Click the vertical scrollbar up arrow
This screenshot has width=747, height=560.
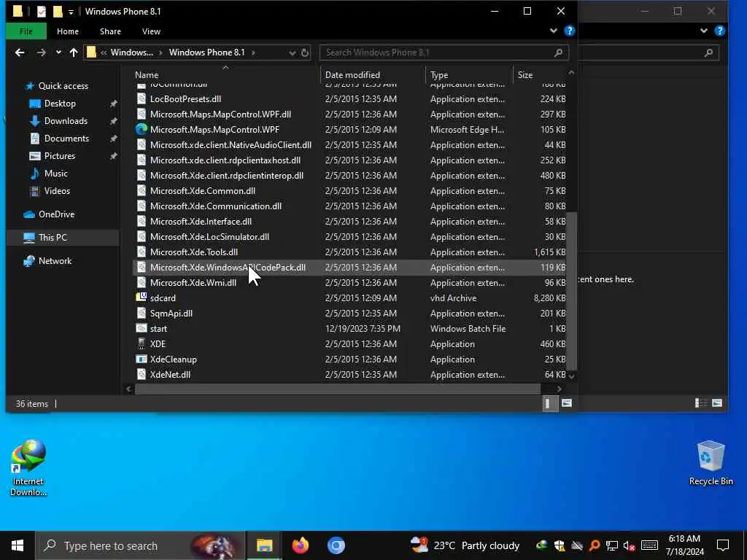[x=572, y=73]
